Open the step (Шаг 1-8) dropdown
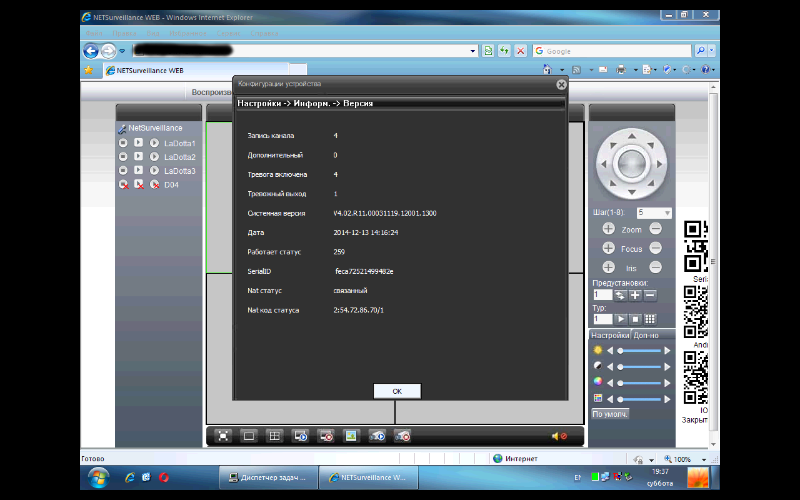800x500 pixels. click(x=667, y=213)
